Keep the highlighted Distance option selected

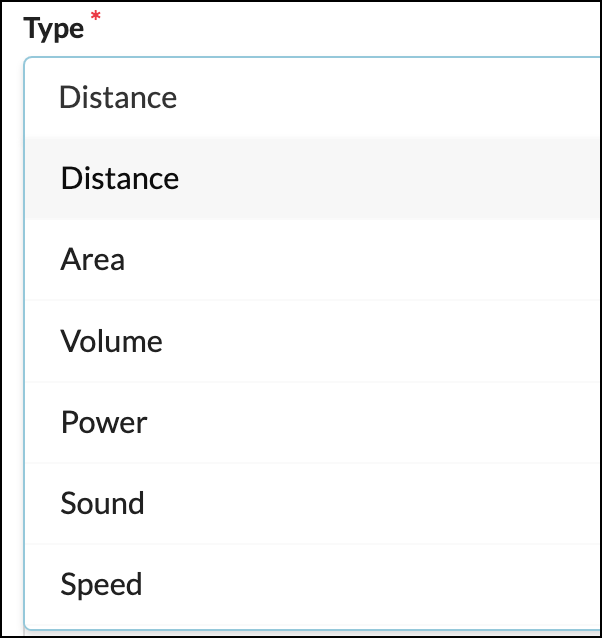click(x=120, y=178)
